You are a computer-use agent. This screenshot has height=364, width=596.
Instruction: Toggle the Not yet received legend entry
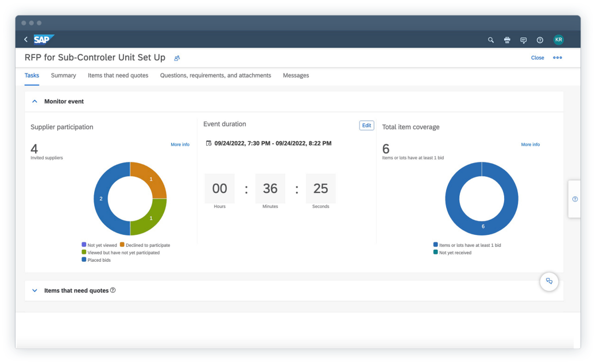point(455,252)
